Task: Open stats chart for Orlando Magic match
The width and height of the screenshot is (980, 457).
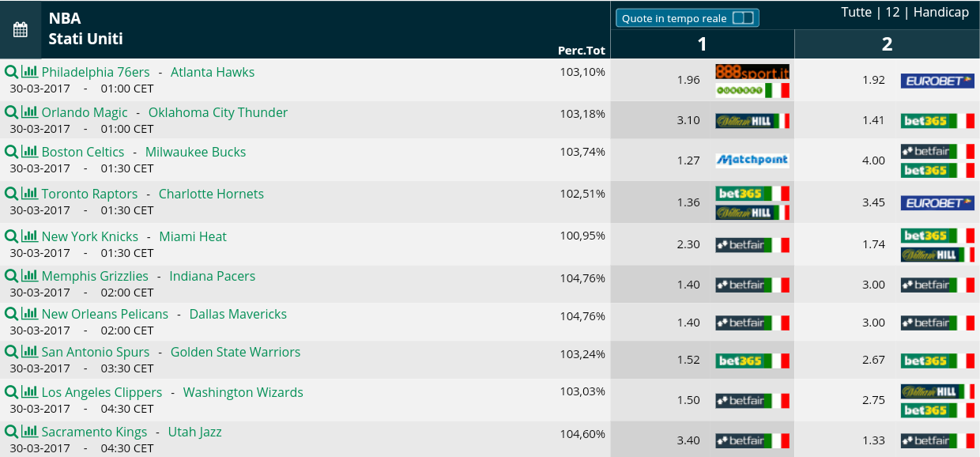Action: click(x=29, y=111)
